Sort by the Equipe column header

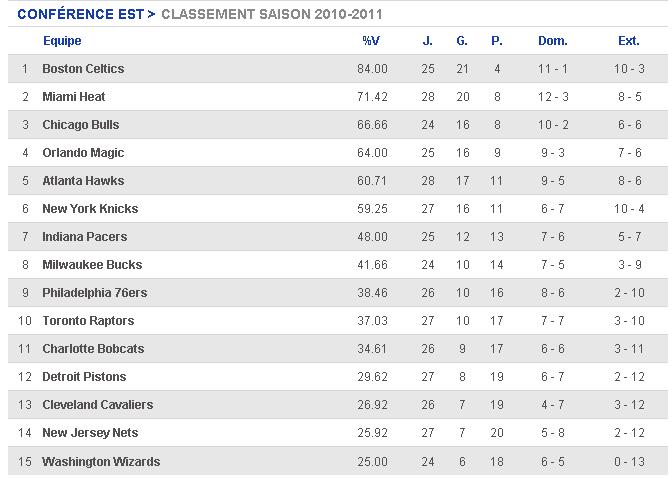(x=62, y=41)
